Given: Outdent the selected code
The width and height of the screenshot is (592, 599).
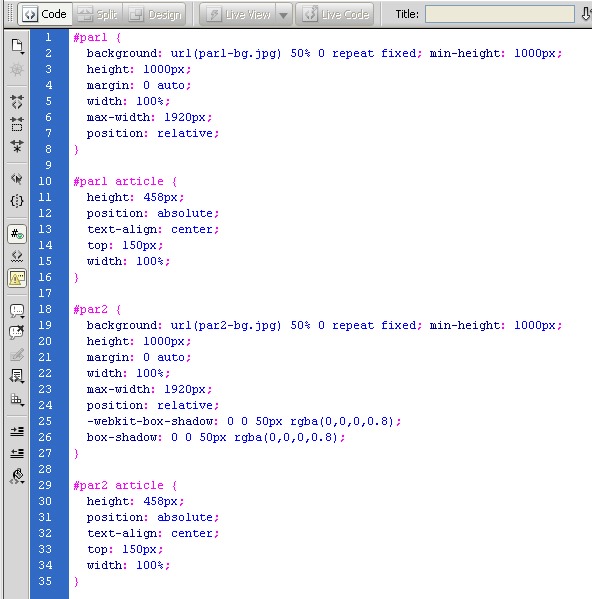Looking at the screenshot, I should (x=17, y=453).
